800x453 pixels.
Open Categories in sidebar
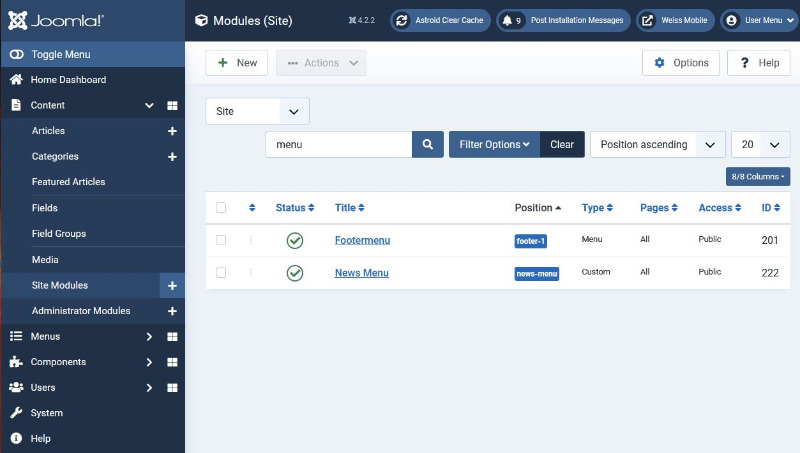(x=55, y=156)
